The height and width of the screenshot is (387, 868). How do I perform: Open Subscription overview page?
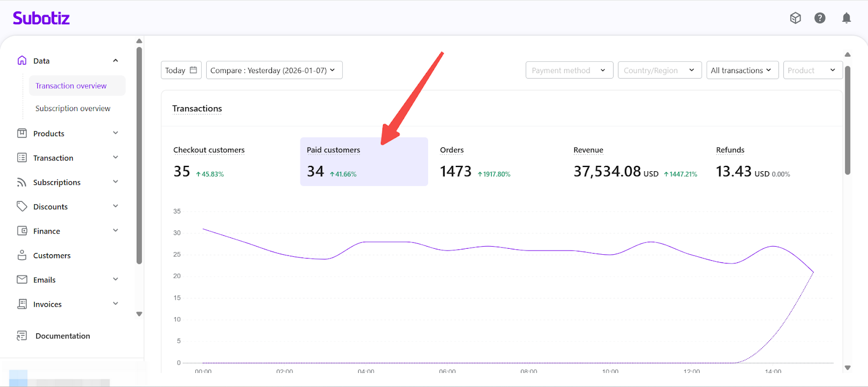(73, 108)
